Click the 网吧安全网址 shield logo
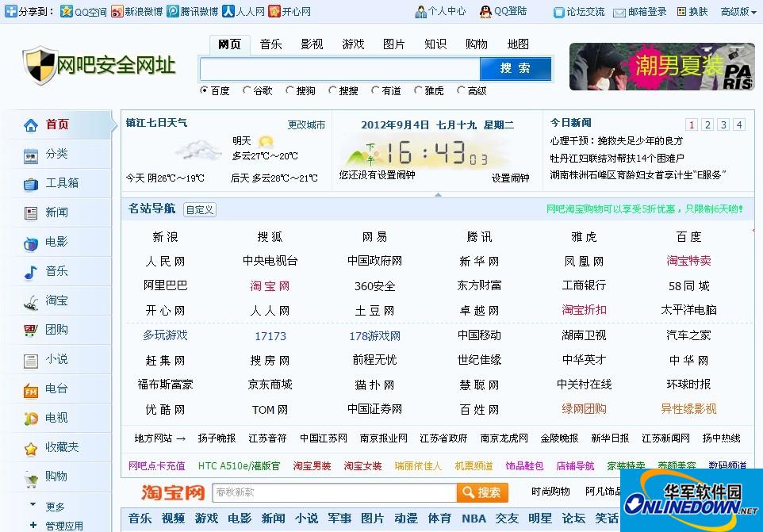The height and width of the screenshot is (532, 763). (40, 65)
